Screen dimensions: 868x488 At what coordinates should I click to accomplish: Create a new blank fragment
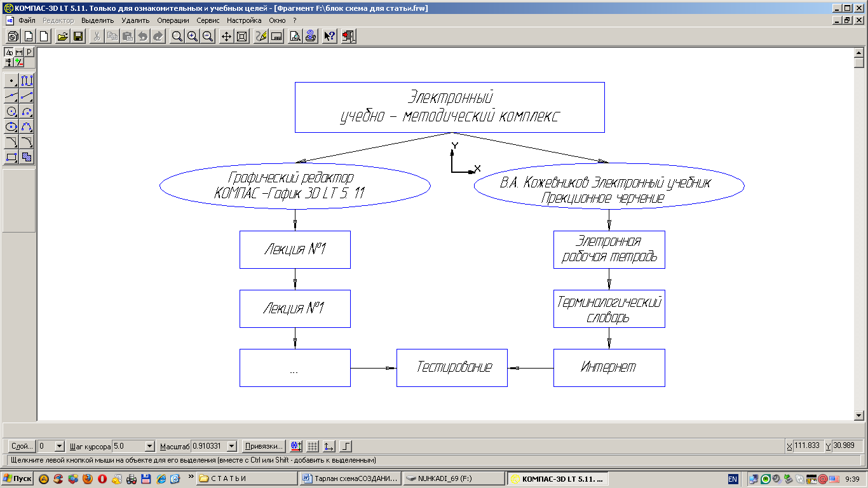pos(44,36)
